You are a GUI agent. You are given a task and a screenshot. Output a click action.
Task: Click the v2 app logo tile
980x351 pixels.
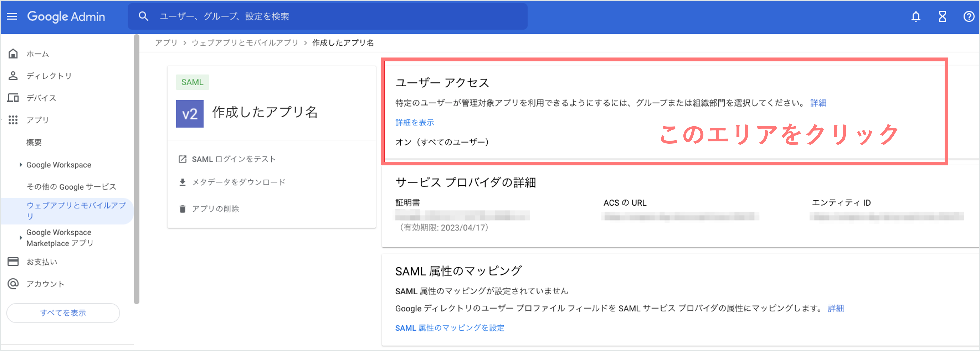click(x=189, y=114)
